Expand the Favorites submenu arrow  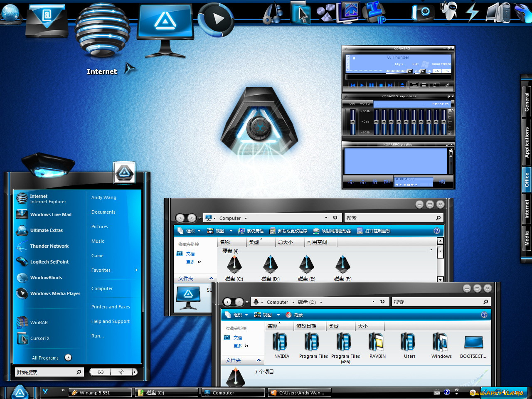coord(136,270)
